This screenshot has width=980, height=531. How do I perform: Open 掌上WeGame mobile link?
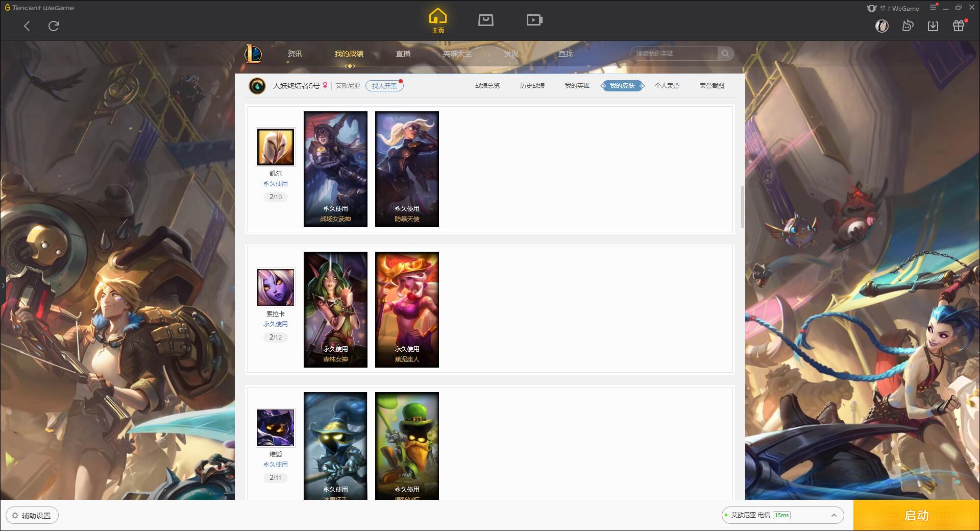pos(893,8)
